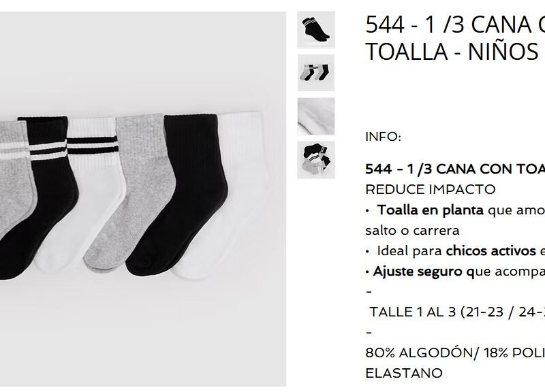Click the REDUCE IMPACTO text
The height and width of the screenshot is (392, 545).
click(431, 190)
